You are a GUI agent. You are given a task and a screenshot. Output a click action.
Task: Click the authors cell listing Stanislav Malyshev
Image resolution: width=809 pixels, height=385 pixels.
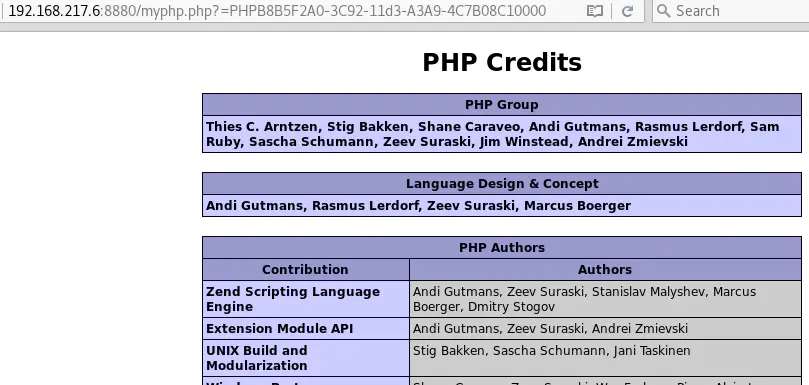605,299
